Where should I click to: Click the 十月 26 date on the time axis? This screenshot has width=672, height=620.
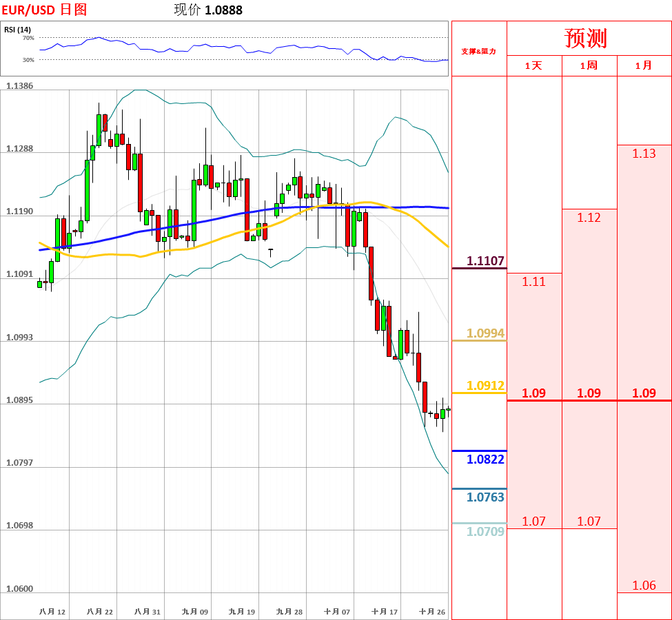(x=432, y=612)
